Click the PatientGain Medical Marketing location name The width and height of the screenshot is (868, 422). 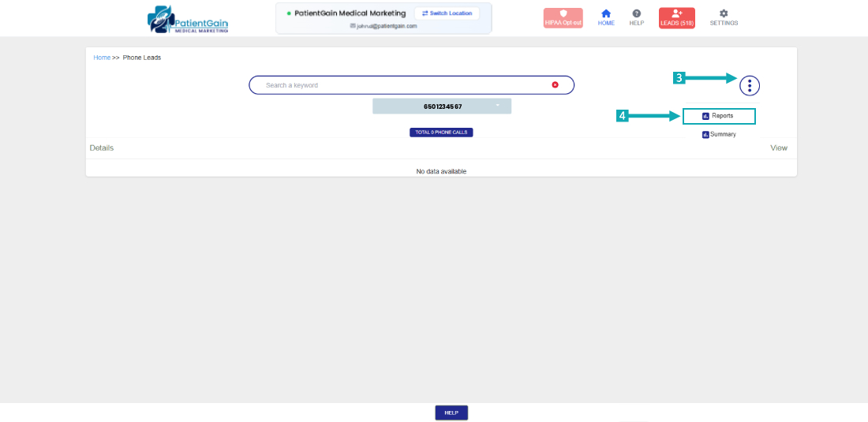[x=350, y=13]
